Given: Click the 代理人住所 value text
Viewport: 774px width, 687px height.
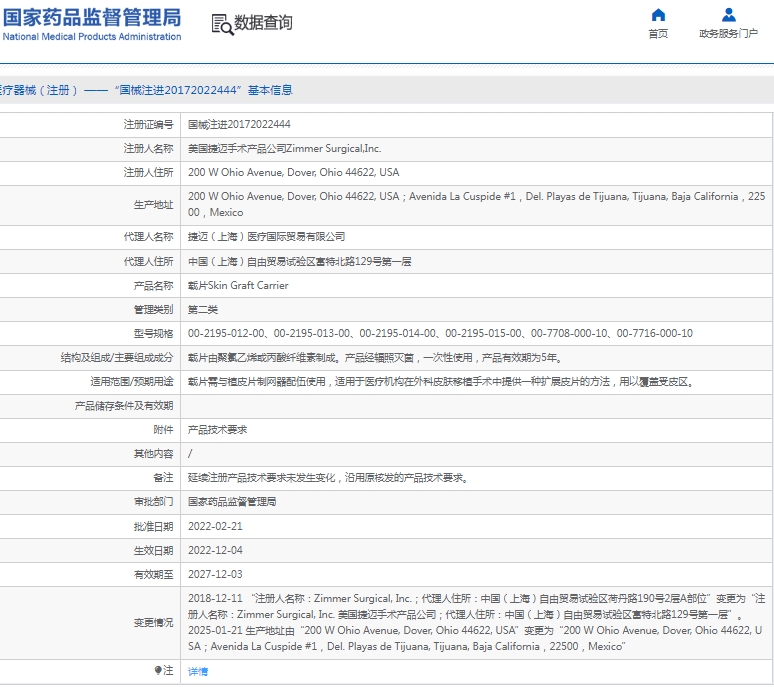Looking at the screenshot, I should (x=300, y=262).
